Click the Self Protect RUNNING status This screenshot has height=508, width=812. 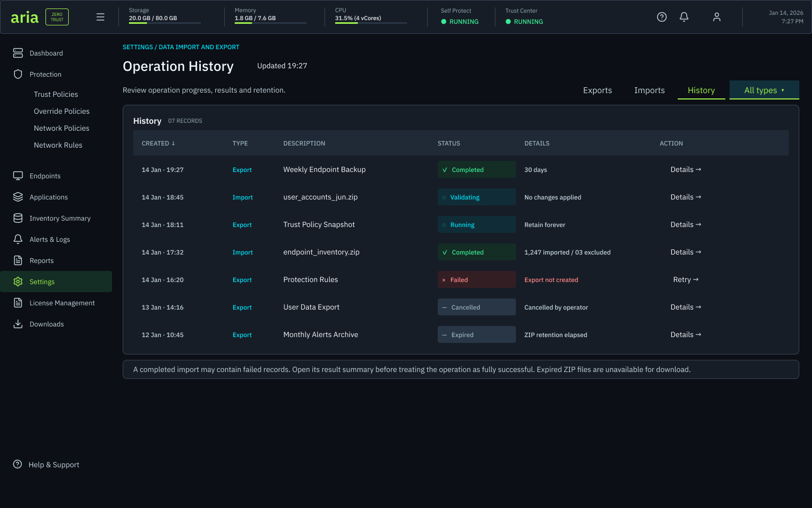(x=460, y=22)
